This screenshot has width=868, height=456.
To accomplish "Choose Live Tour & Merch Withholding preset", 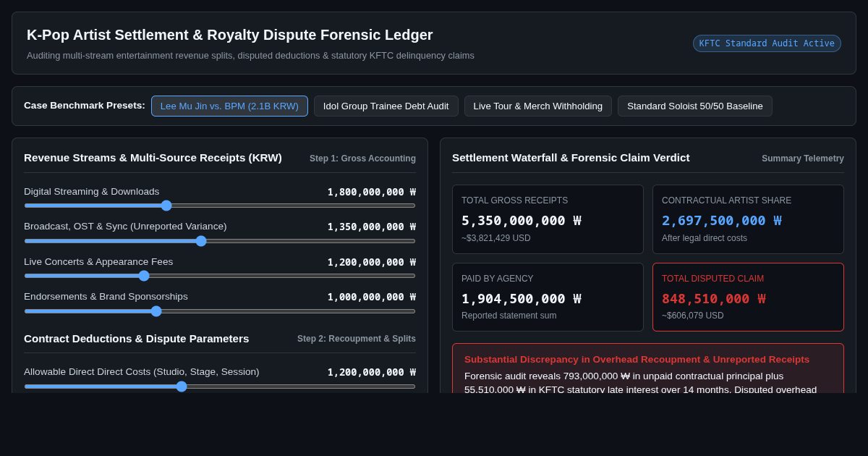I will click(538, 106).
